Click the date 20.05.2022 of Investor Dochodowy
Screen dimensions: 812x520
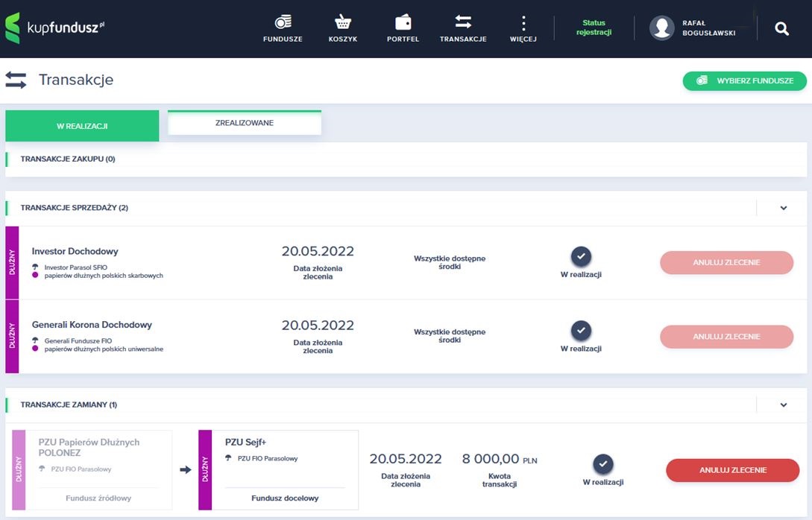pos(318,252)
